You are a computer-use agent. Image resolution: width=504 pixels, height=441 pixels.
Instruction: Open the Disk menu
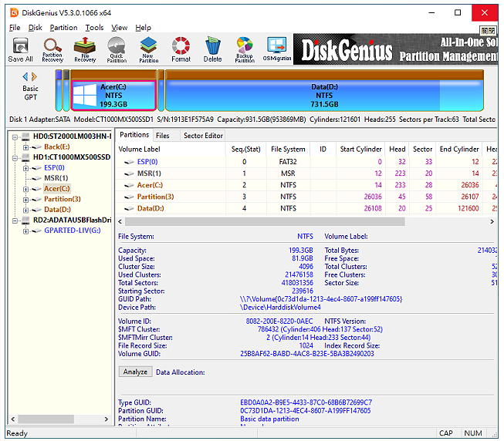tap(35, 28)
